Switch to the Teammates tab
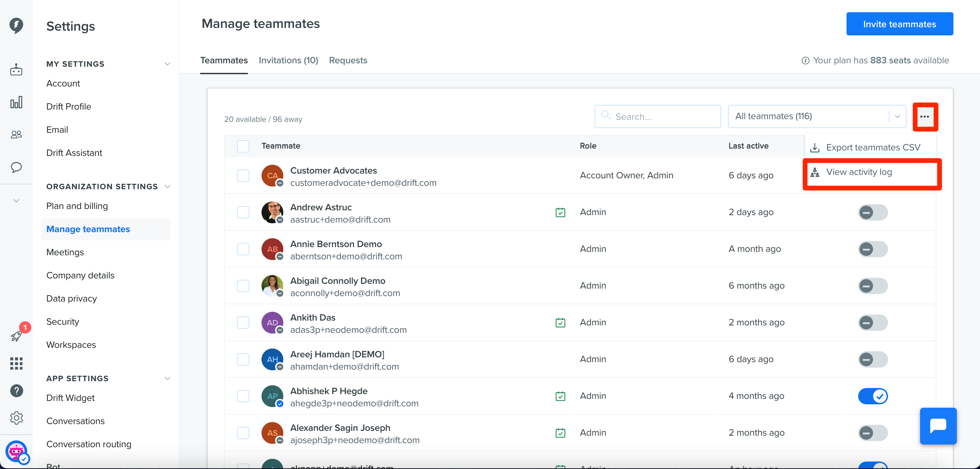Viewport: 980px width, 469px height. tap(224, 61)
